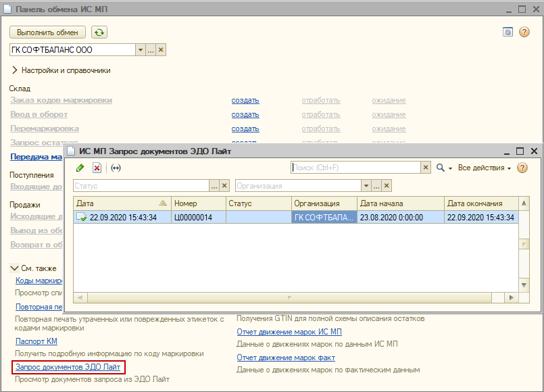
Task: Select date cell 22.09.2020 15:43:34 in Дата column
Action: pos(122,218)
